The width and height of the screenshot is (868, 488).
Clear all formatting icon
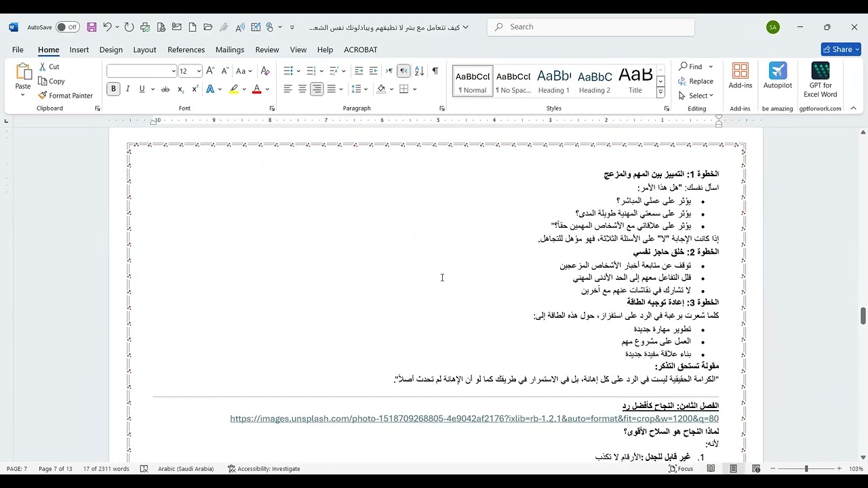(x=265, y=70)
